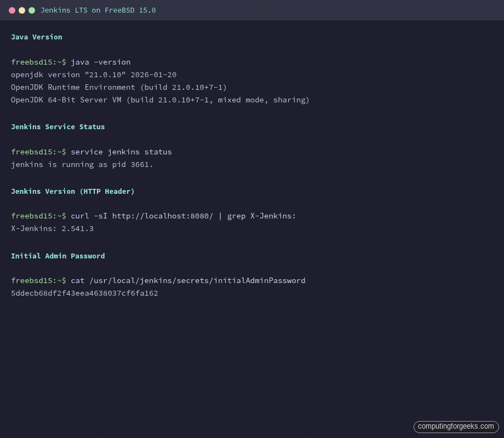Click the green maximize window dot
This screenshot has height=438, width=504.
click(x=32, y=10)
